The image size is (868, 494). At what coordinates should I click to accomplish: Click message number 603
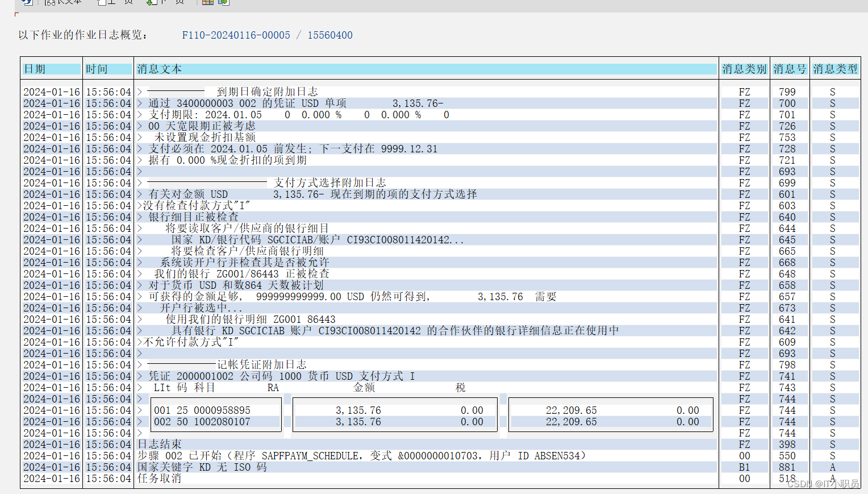click(x=787, y=205)
